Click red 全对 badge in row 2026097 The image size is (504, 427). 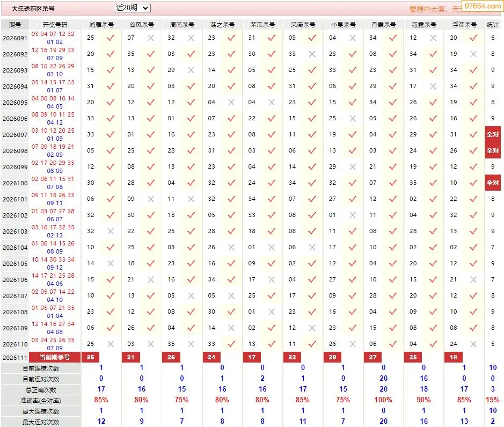[x=492, y=134]
